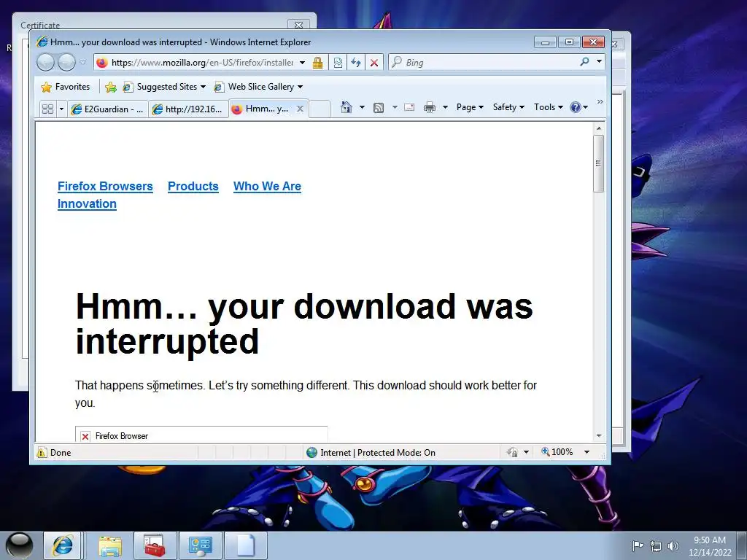Click the vertical scrollbar down arrow
Image resolution: width=747 pixels, height=560 pixels.
pyautogui.click(x=599, y=436)
